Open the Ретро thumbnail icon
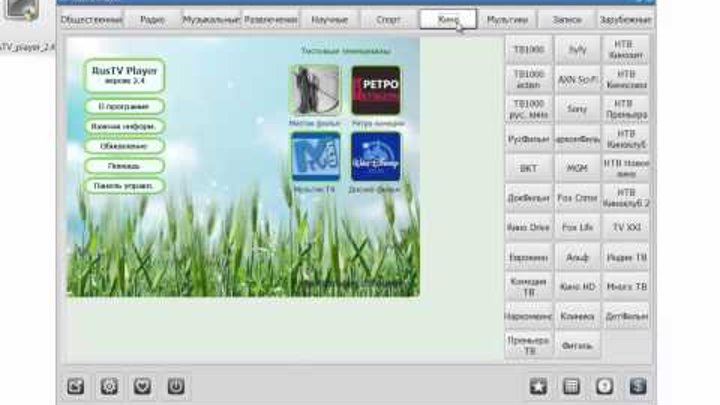Viewport: 720px width, 405px height. 376,91
